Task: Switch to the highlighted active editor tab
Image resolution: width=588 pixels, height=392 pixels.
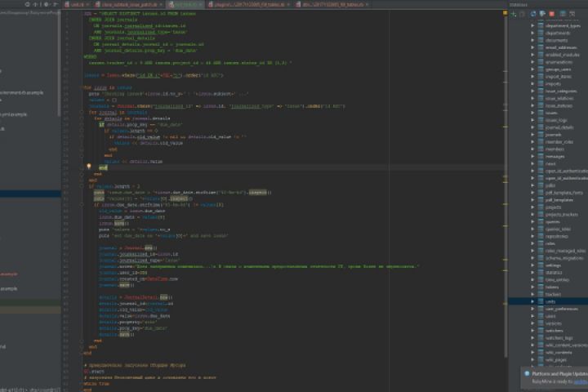Action: [x=184, y=5]
